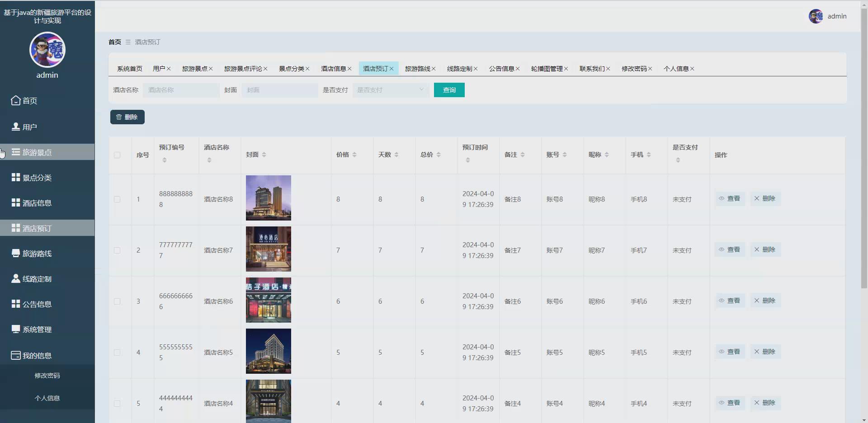
Task: Expand 系统管理 in the sidebar
Action: coord(47,329)
